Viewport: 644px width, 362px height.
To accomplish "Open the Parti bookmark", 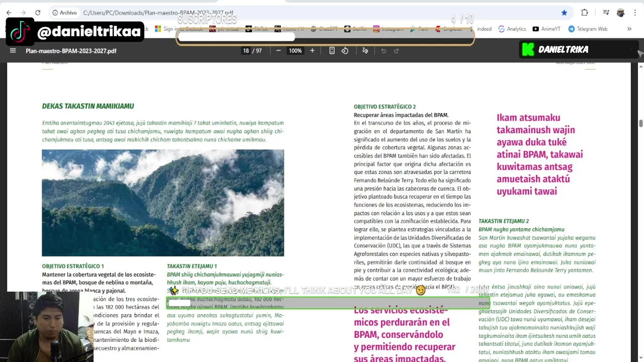I will (419, 29).
